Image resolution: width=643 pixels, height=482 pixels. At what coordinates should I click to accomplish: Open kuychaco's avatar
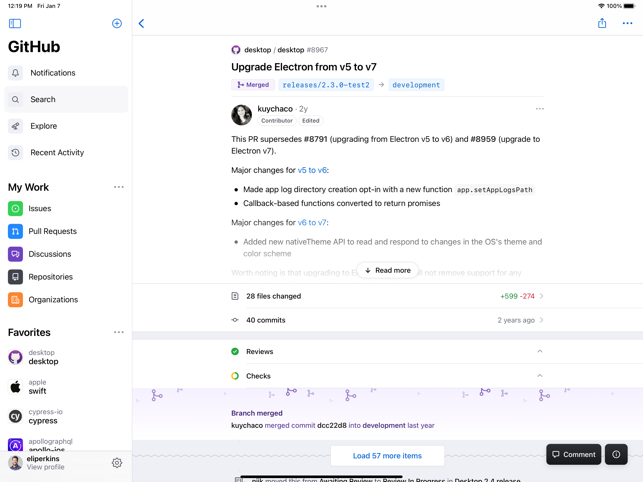click(x=242, y=114)
